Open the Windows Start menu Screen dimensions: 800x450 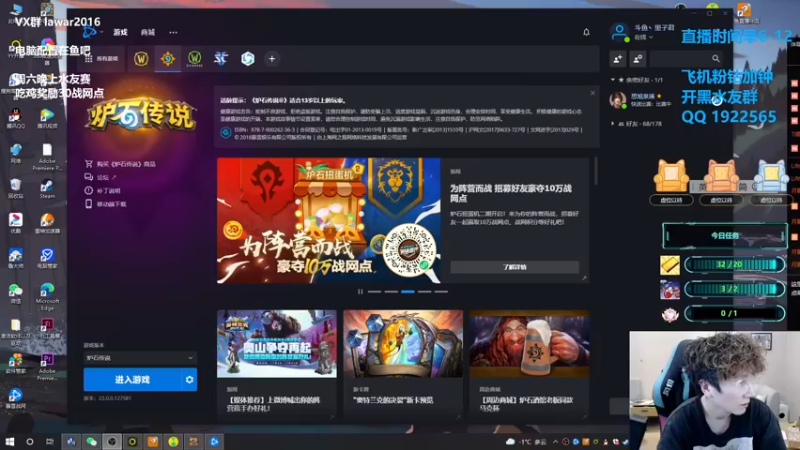[10, 441]
